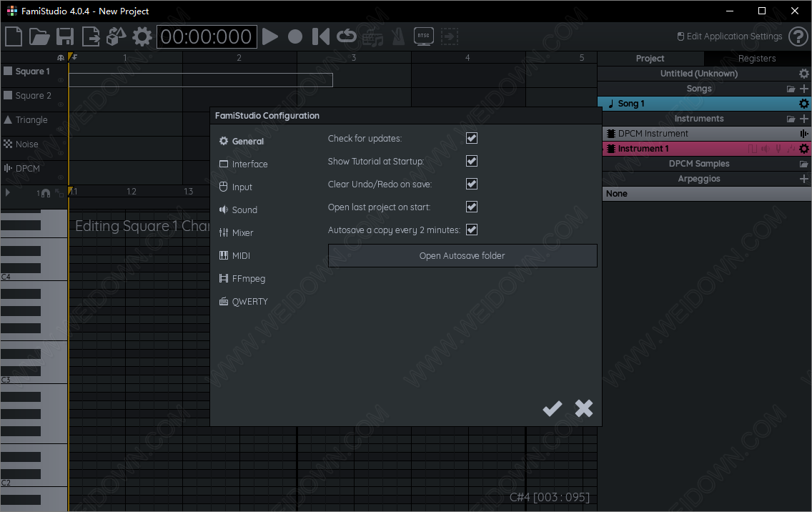
Task: Open application settings gear in toolbar
Action: (x=142, y=36)
